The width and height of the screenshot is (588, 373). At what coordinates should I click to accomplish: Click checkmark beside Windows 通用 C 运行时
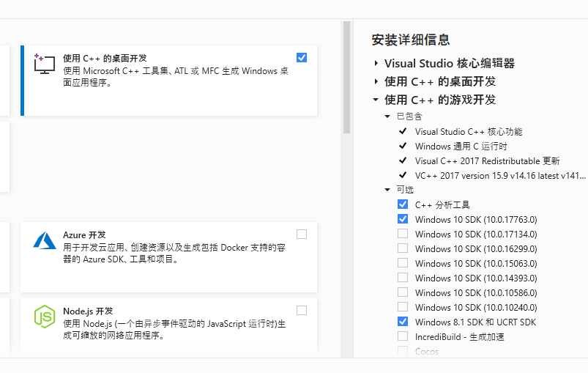pos(403,146)
